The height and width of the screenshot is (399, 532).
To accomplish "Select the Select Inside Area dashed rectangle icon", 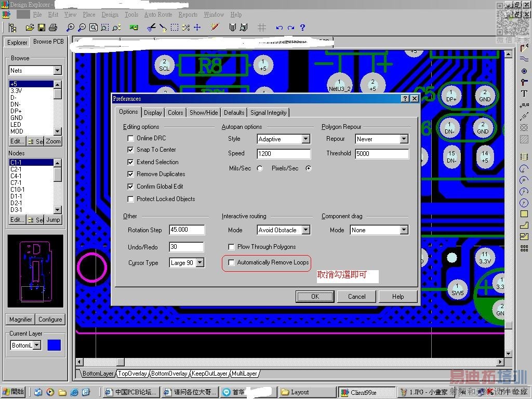I will (x=175, y=28).
